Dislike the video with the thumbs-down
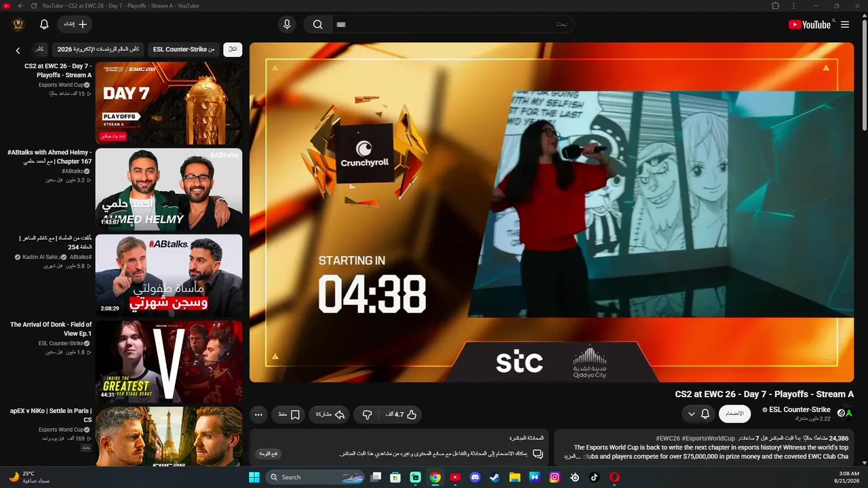This screenshot has width=868, height=488. pos(367,414)
